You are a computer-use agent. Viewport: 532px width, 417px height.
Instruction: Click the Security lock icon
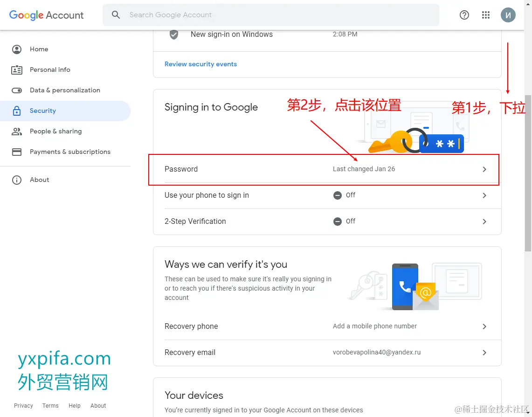point(17,111)
